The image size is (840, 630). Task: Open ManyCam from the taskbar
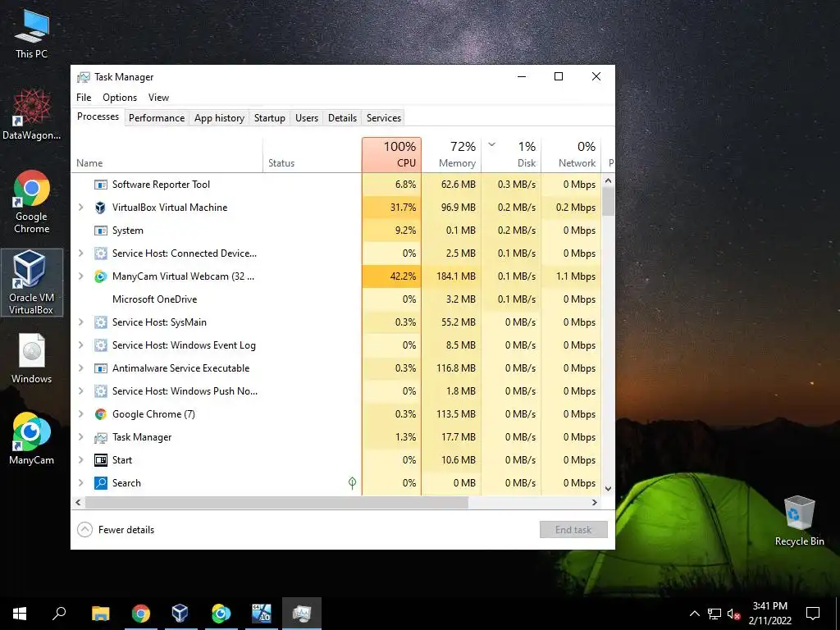point(220,614)
